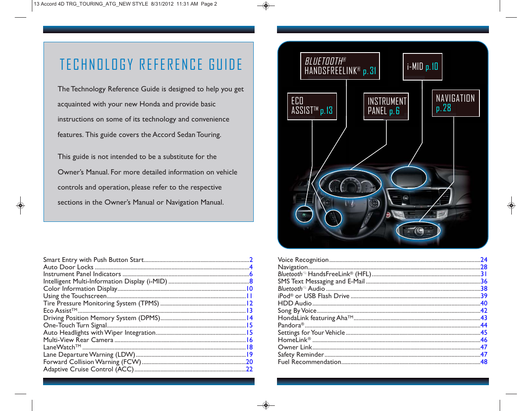This screenshot has width=532, height=411.
Task: Open Owner Link contents entry
Action: (x=383, y=347)
